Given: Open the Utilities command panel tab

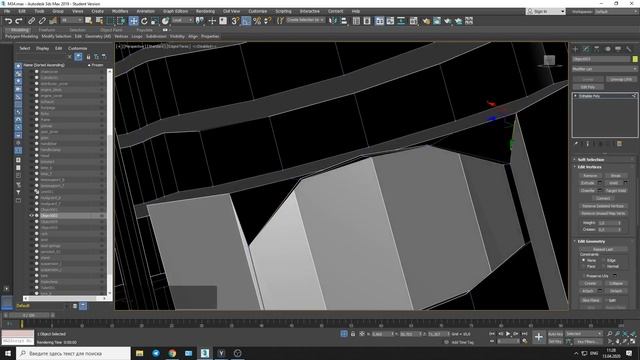Looking at the screenshot, I should pyautogui.click(x=629, y=49).
